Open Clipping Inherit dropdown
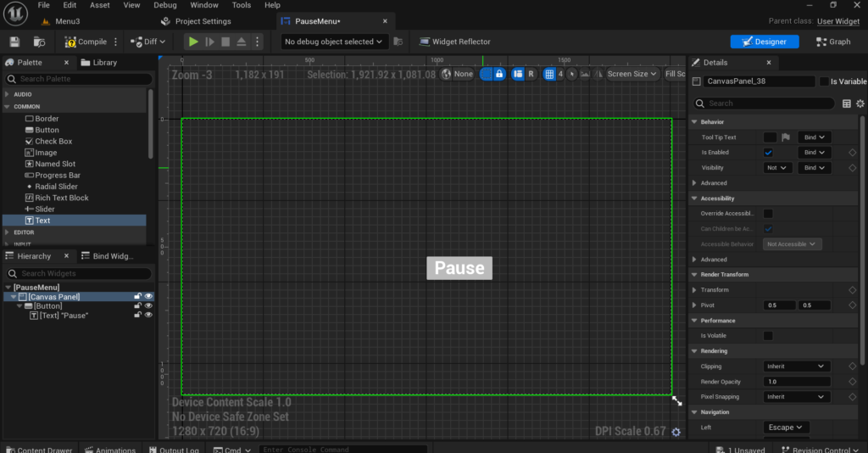This screenshot has width=868, height=453. pos(796,366)
